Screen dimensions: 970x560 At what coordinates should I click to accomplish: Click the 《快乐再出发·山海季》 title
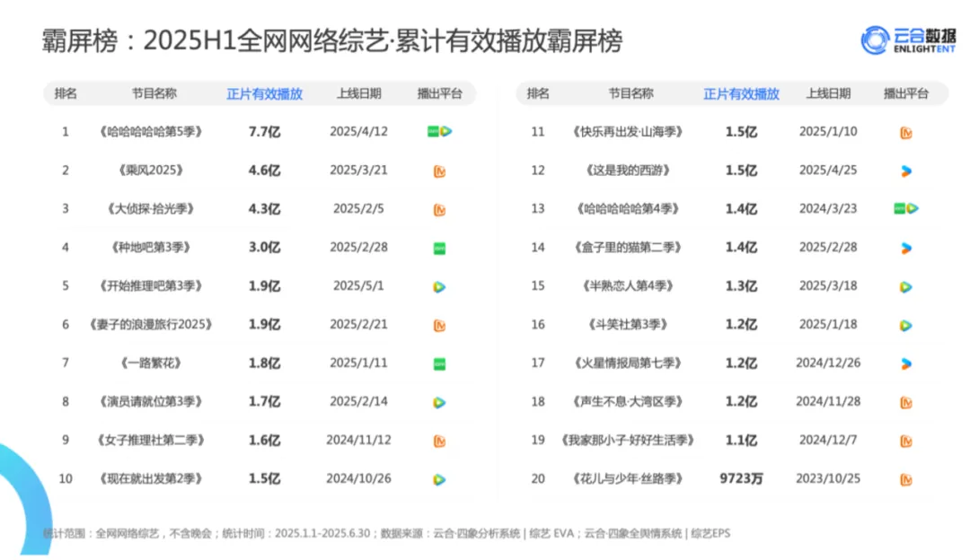628,130
